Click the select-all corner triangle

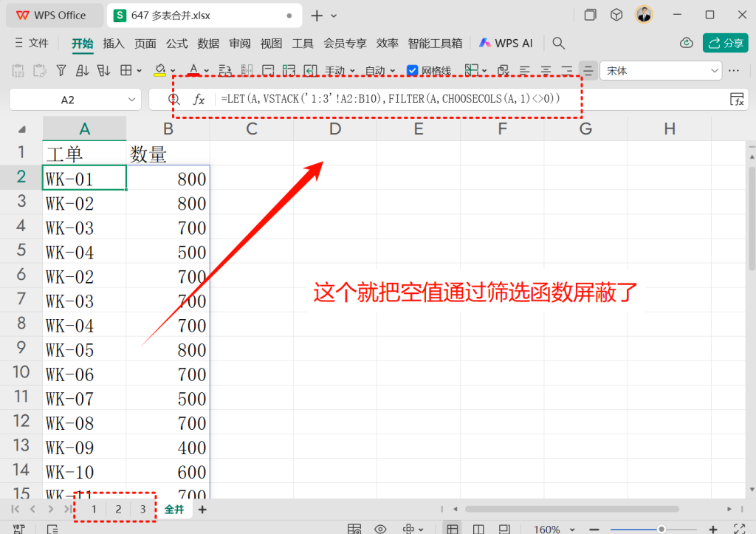tap(21, 129)
